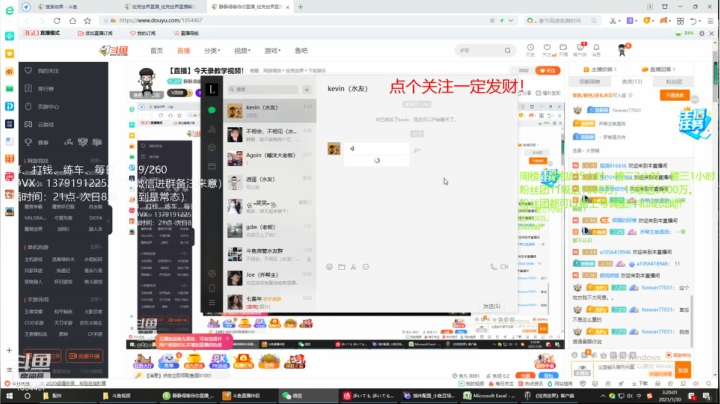Click WeChat screenshot scissors icon
Viewport: 720px width, 404px height.
(x=354, y=267)
